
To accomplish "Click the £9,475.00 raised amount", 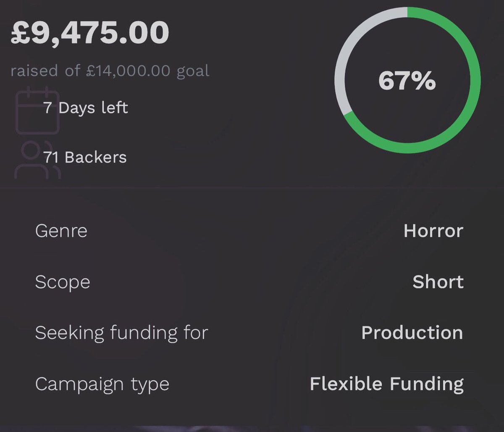I will pyautogui.click(x=89, y=33).
